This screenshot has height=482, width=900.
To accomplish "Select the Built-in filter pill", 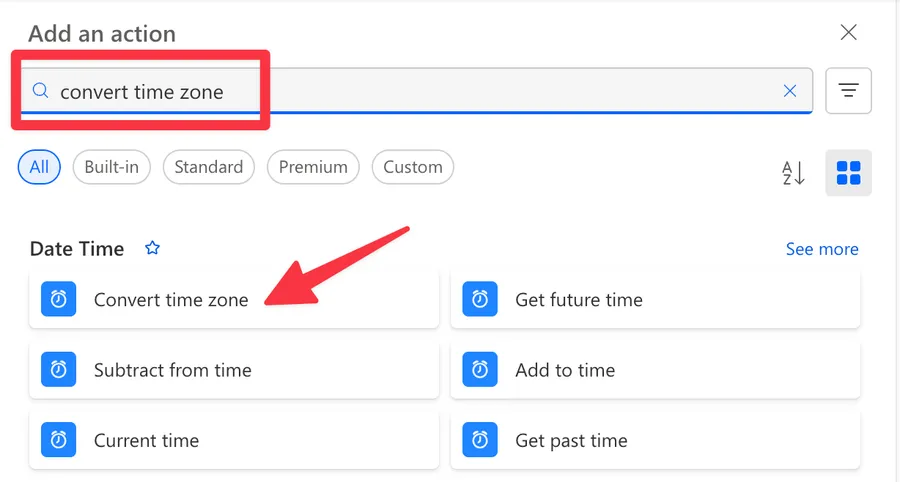I will [111, 167].
